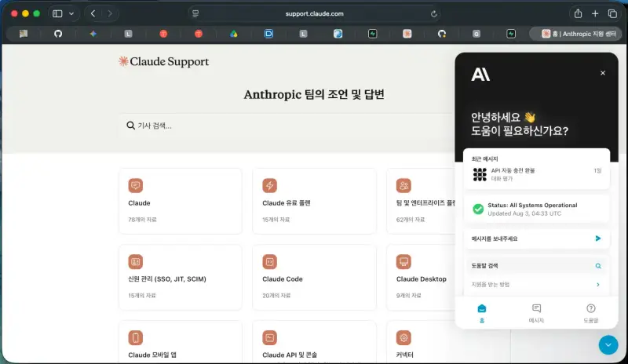Go forward with the forward arrow
Image resolution: width=628 pixels, height=364 pixels.
point(109,13)
